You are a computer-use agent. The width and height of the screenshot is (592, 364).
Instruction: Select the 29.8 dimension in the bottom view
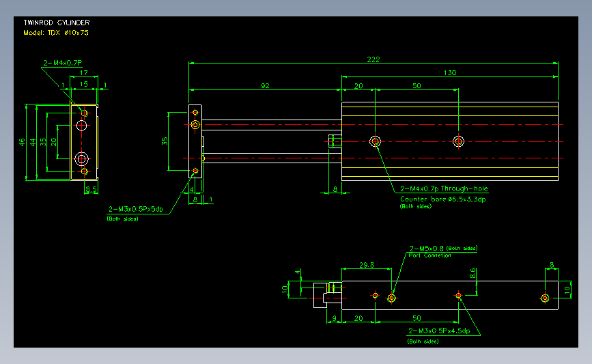pos(367,265)
